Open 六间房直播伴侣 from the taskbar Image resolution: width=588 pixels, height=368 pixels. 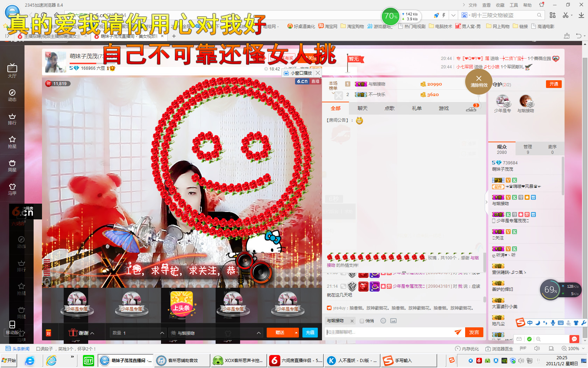tap(296, 360)
